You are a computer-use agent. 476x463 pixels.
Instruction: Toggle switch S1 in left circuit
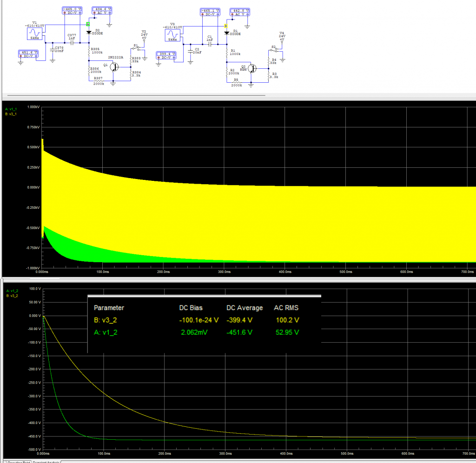pos(137,48)
